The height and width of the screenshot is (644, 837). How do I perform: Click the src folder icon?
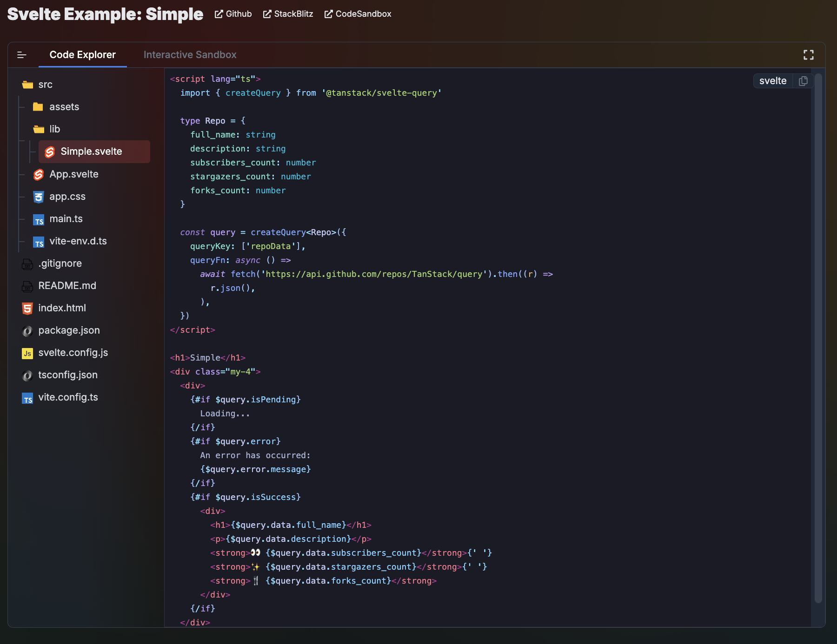click(27, 85)
